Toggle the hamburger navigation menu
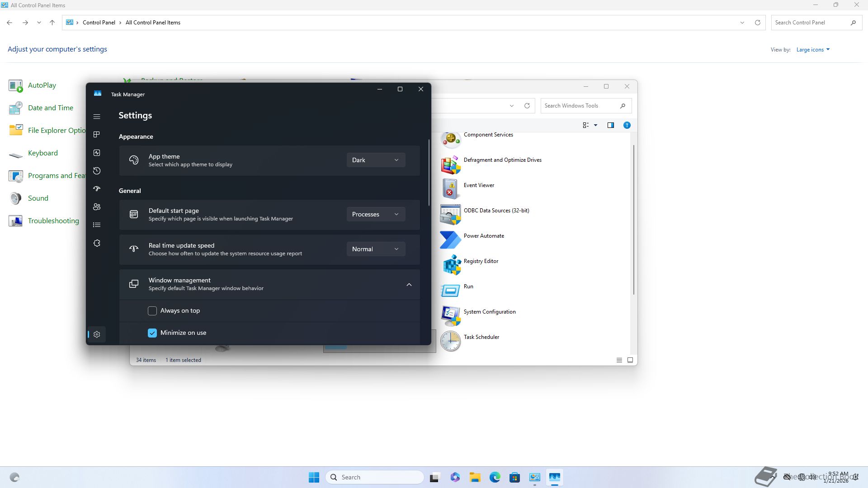Image resolution: width=868 pixels, height=488 pixels. point(96,117)
